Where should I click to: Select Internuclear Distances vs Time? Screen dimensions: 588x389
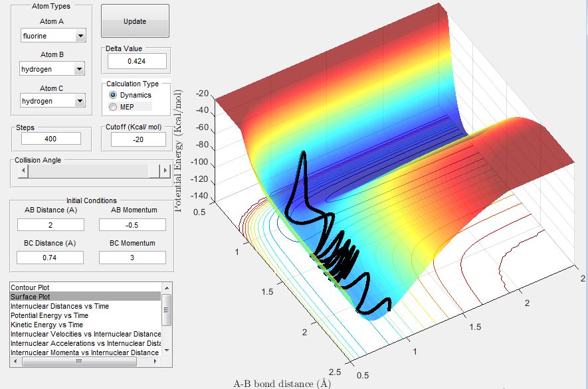60,306
